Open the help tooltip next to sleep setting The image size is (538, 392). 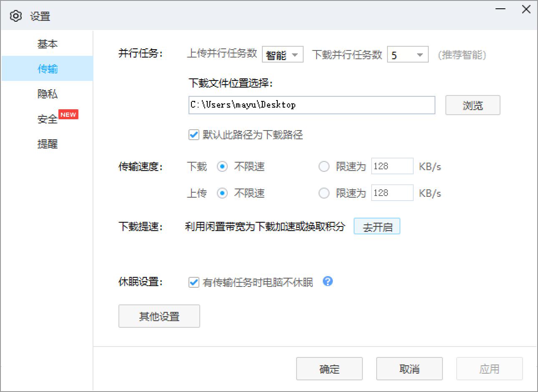coord(328,282)
